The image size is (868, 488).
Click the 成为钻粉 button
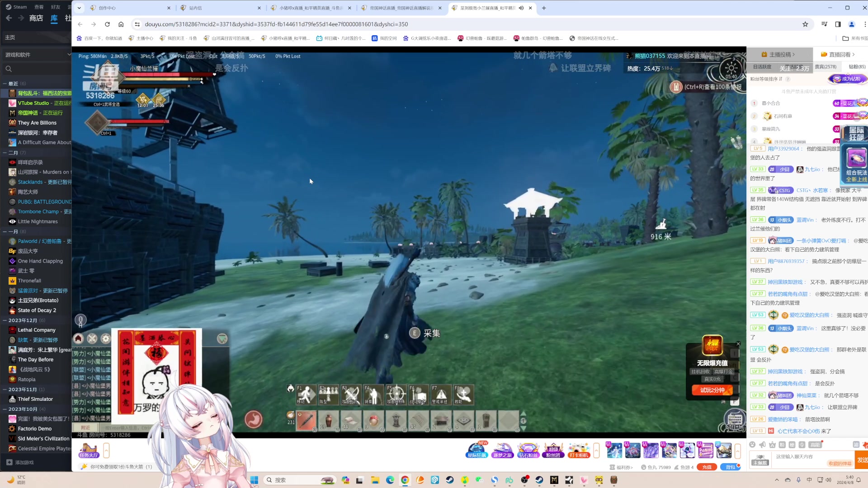click(x=848, y=79)
